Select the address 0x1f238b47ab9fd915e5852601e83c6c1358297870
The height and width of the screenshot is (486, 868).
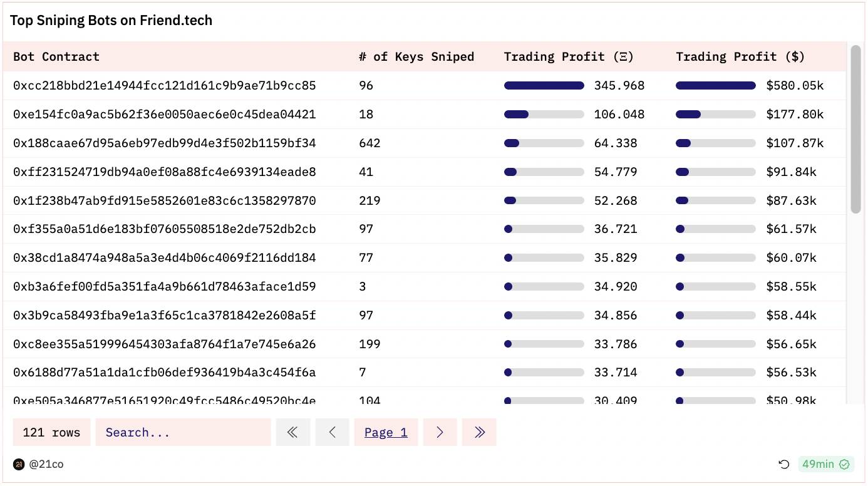pyautogui.click(x=165, y=200)
